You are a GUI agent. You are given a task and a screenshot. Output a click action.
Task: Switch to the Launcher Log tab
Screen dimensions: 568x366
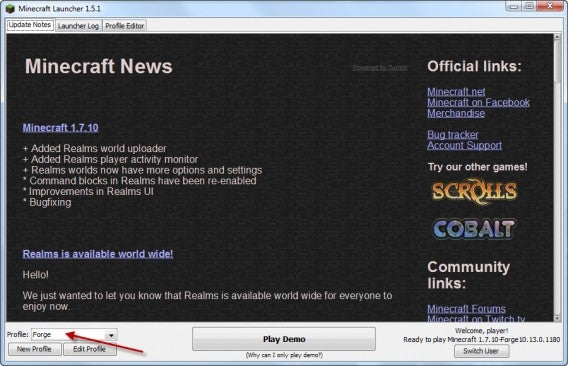(x=78, y=26)
